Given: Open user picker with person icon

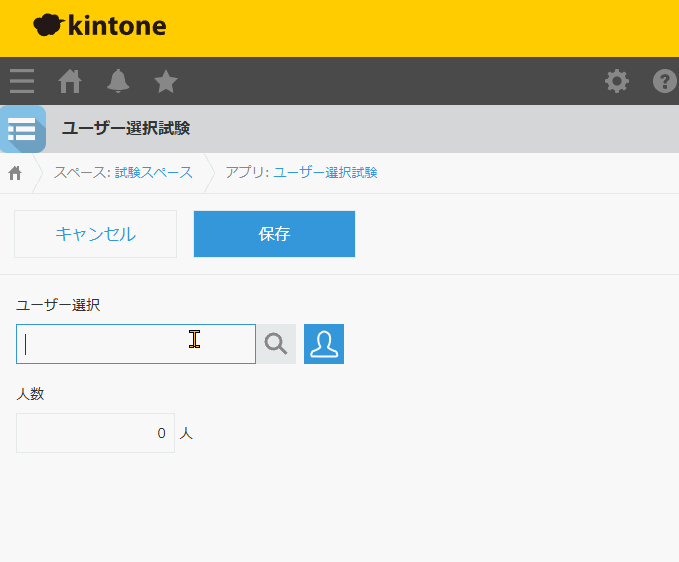Looking at the screenshot, I should (324, 344).
